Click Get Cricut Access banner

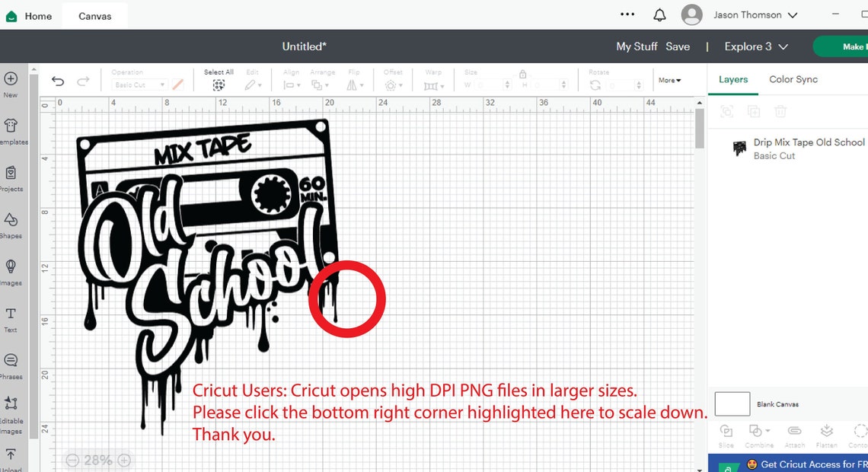[x=788, y=464]
